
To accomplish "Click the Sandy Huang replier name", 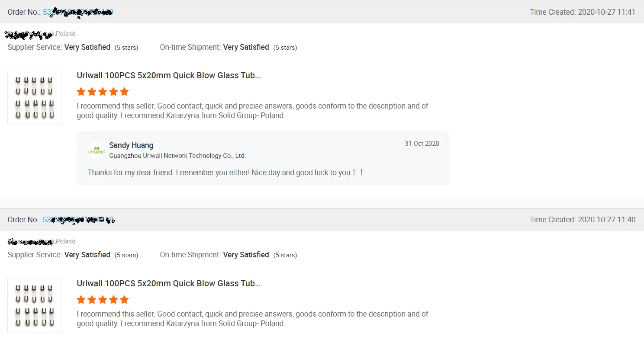I will (x=131, y=145).
